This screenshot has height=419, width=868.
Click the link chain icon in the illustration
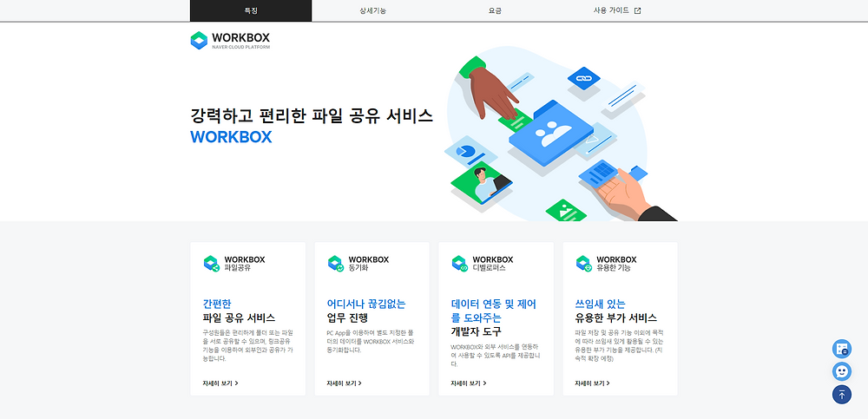click(583, 79)
